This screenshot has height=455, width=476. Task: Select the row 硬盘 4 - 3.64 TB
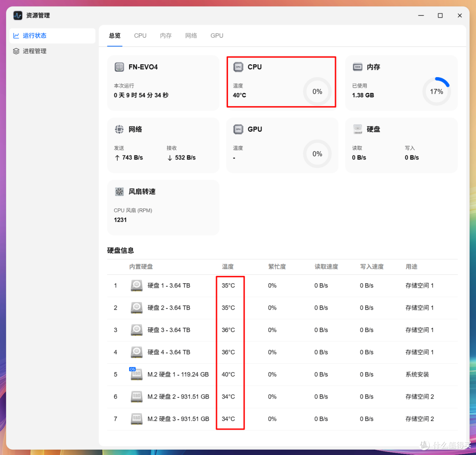pos(283,352)
